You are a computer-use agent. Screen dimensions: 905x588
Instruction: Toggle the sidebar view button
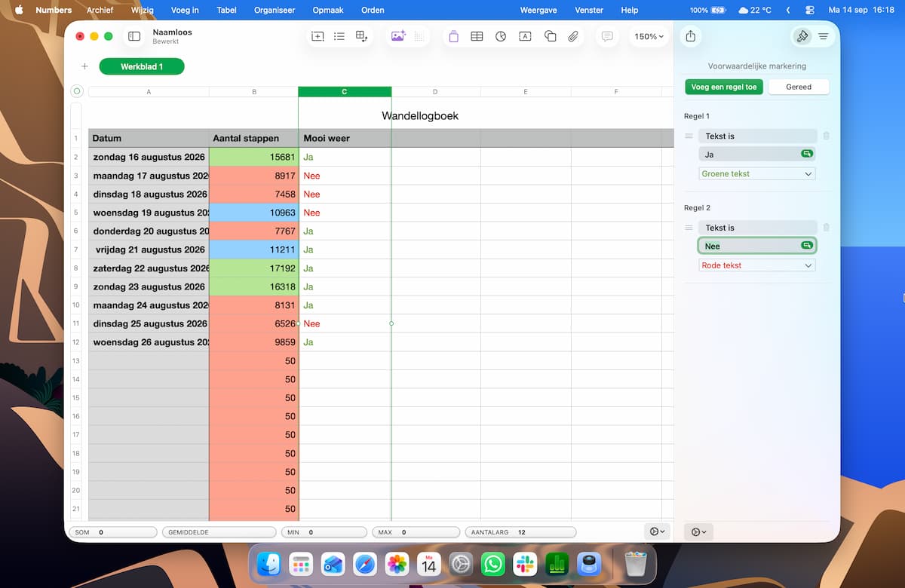click(x=134, y=36)
